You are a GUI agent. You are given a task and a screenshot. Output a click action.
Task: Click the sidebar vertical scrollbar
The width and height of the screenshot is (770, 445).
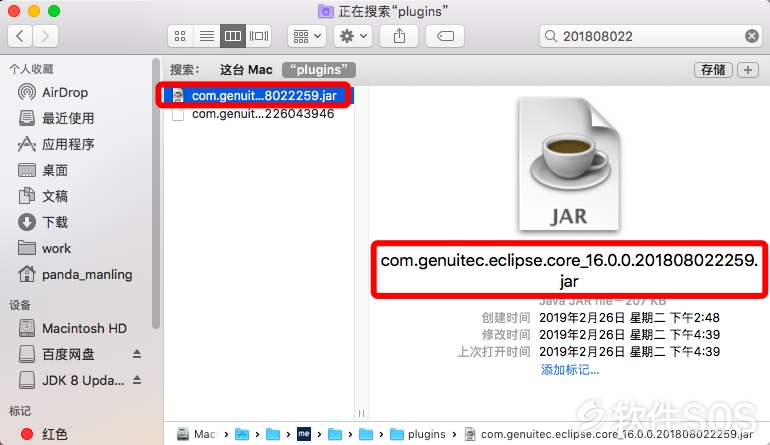tap(156, 196)
